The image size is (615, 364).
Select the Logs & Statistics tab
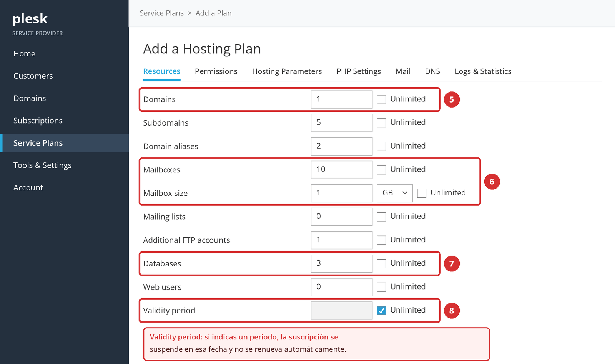point(483,71)
